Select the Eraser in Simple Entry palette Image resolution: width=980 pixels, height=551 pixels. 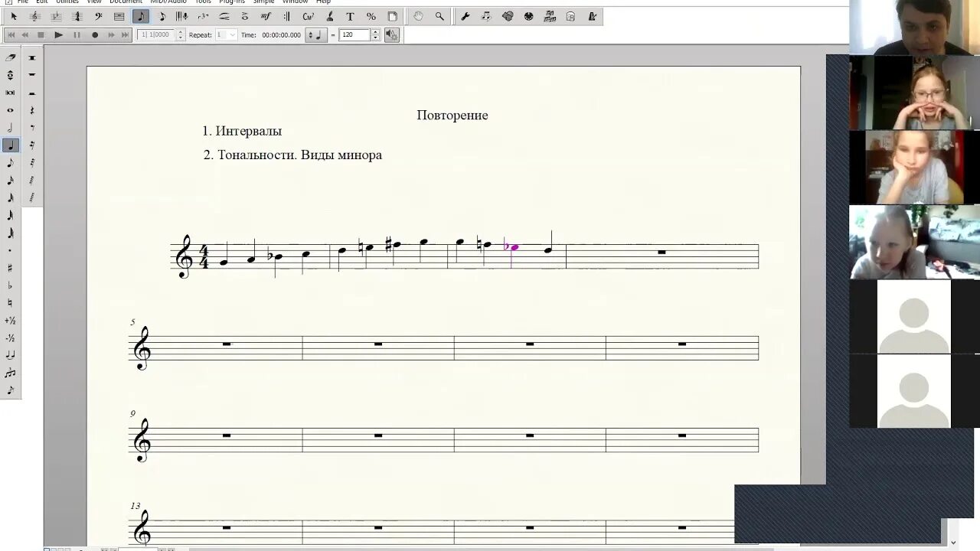coord(10,57)
